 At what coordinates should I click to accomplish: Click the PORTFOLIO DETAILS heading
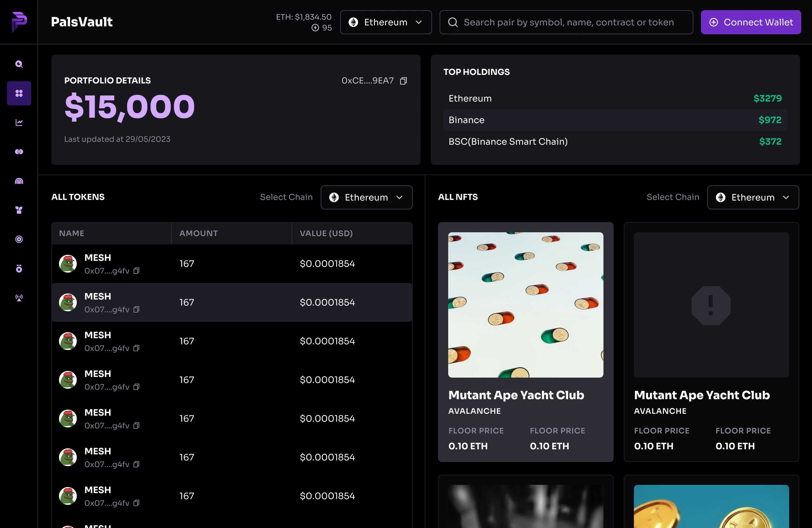[108, 81]
